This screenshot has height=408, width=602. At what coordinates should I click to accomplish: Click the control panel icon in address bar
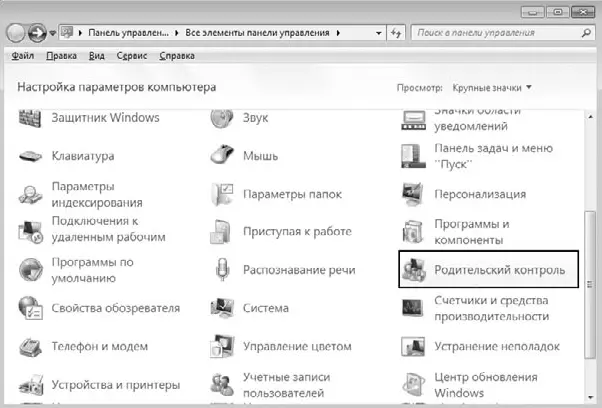[67, 33]
